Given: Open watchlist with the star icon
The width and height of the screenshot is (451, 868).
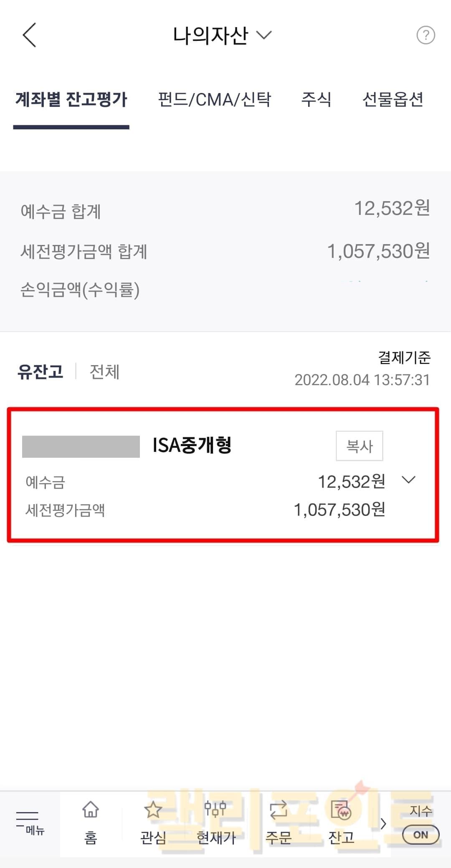Looking at the screenshot, I should [x=153, y=810].
